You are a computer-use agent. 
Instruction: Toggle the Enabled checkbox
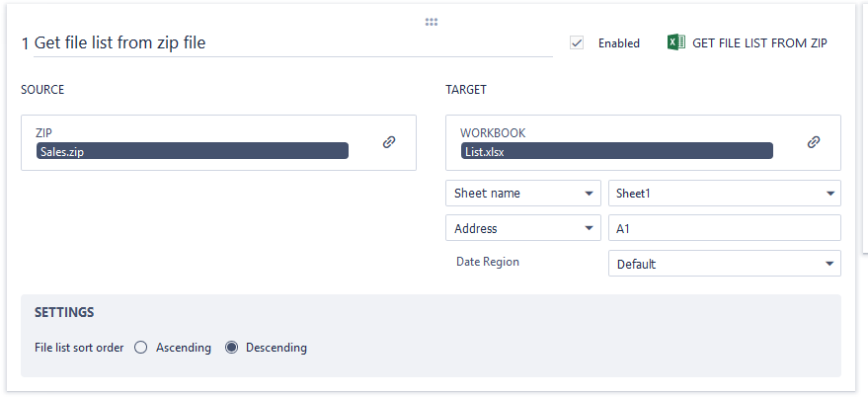(x=578, y=42)
